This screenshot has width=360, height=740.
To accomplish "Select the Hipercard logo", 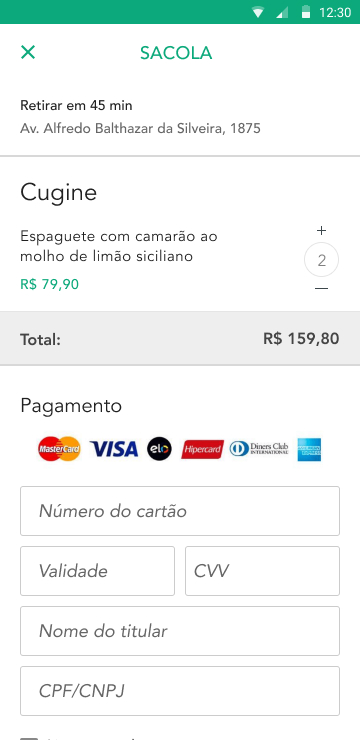I will pos(202,449).
